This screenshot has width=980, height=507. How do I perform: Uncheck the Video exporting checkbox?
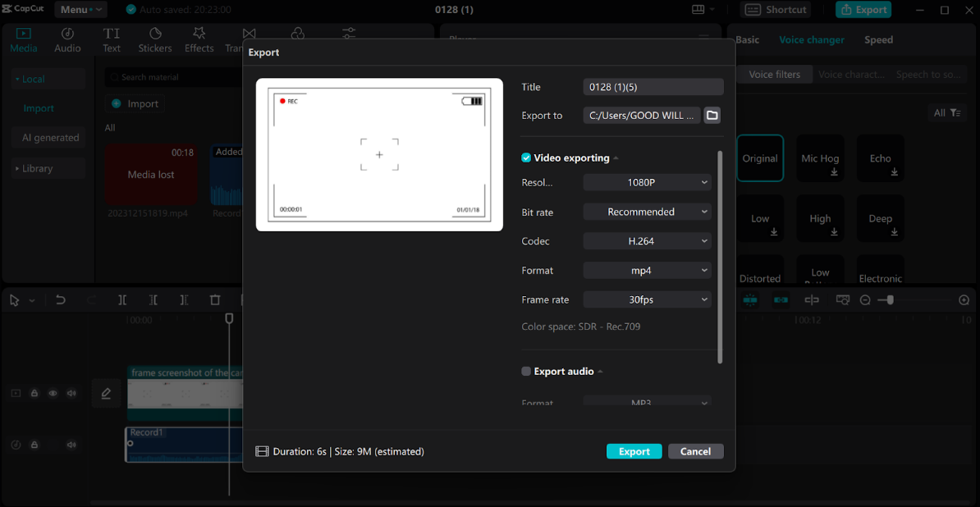coord(526,158)
